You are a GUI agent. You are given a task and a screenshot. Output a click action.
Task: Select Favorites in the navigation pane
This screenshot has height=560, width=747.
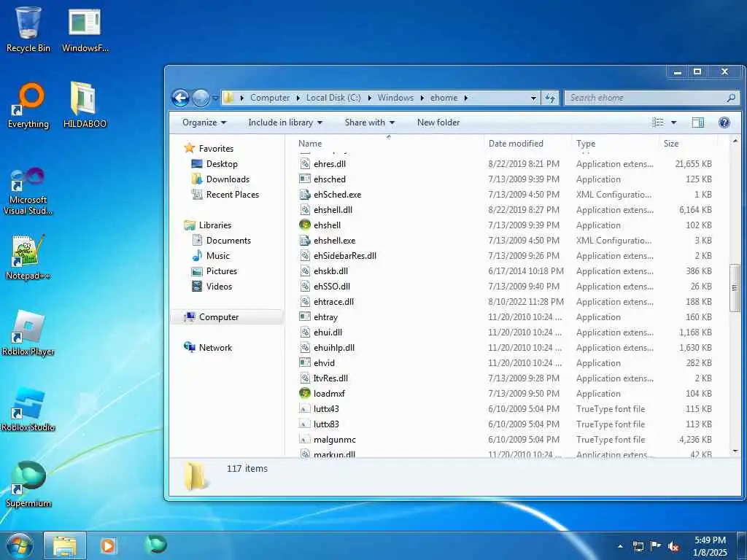pos(216,149)
